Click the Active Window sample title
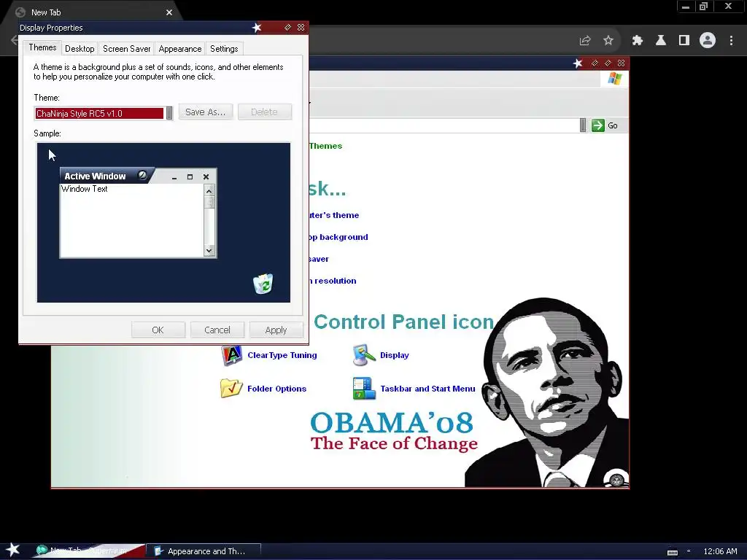Viewport: 747px width, 560px height. (95, 176)
